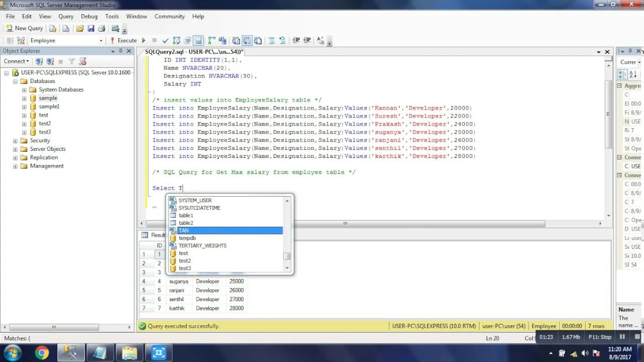Click the Disconnect icon in Object Explorer
This screenshot has width=644, height=362.
(50, 61)
